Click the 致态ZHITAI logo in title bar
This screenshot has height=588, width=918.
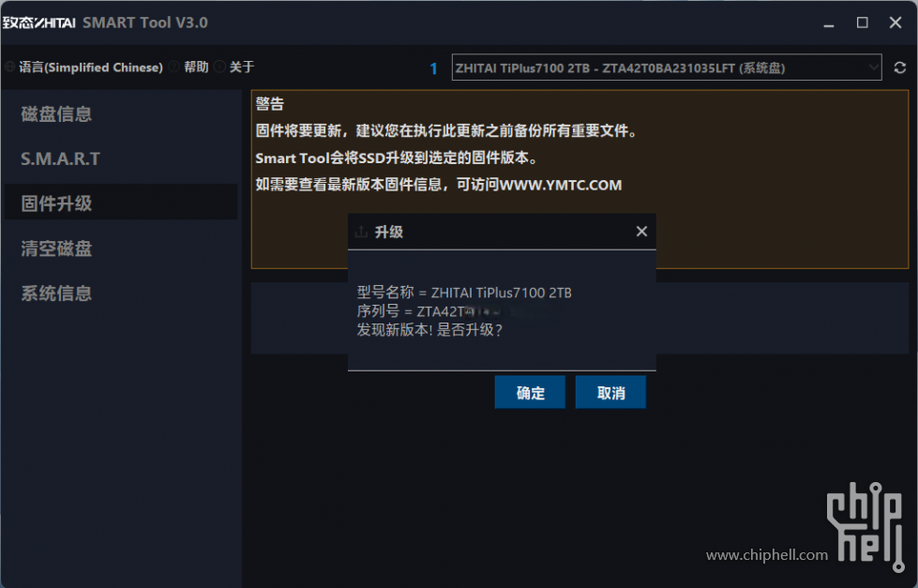click(x=38, y=23)
